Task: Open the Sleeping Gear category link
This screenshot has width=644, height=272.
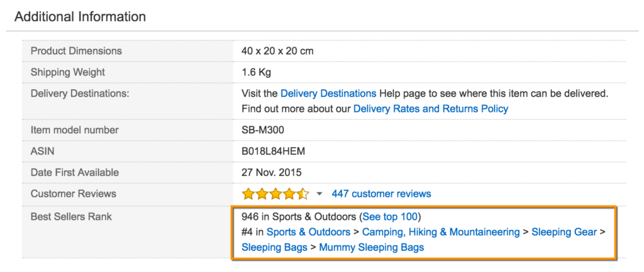Action: [564, 232]
